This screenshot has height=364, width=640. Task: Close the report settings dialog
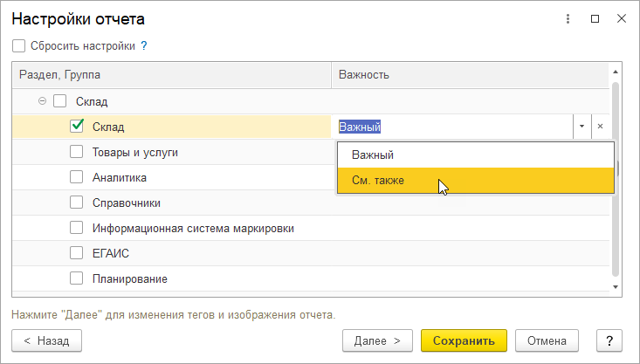620,18
